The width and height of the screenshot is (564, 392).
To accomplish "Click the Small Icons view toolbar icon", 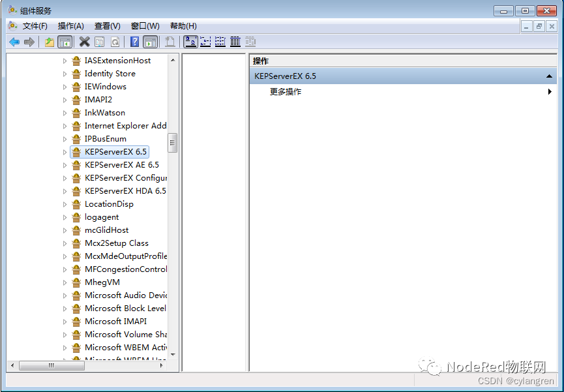I will tap(205, 42).
